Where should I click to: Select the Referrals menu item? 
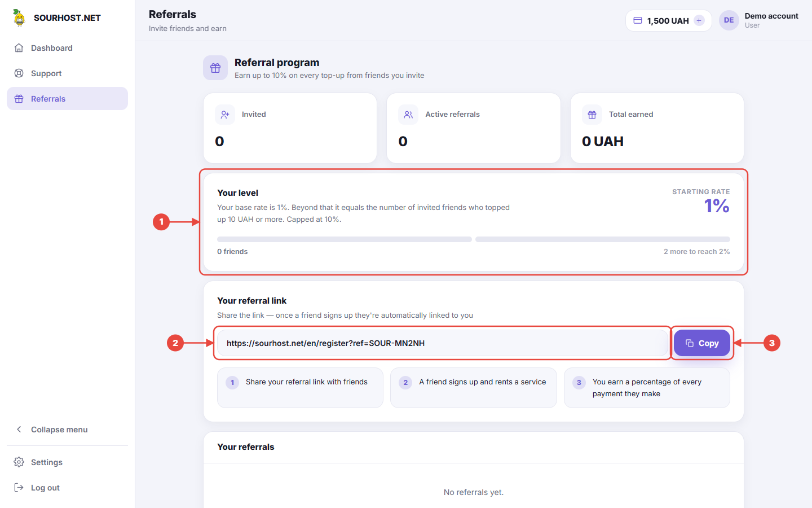pos(67,99)
